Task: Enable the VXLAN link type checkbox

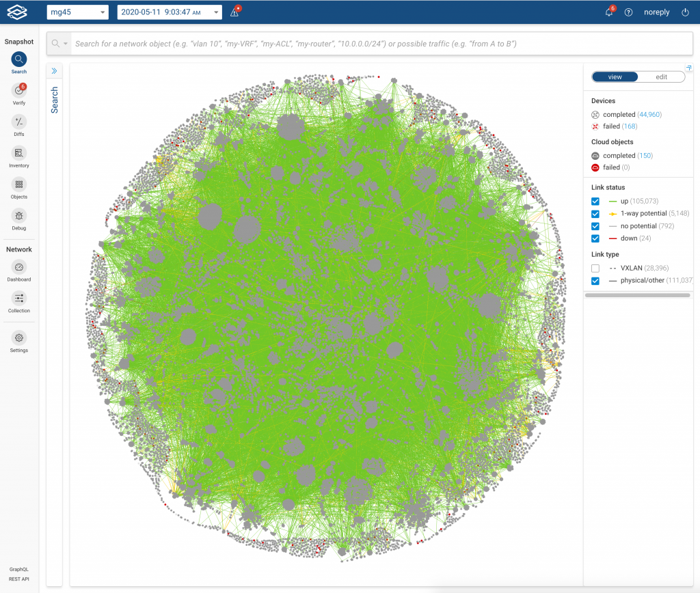Action: pyautogui.click(x=595, y=268)
